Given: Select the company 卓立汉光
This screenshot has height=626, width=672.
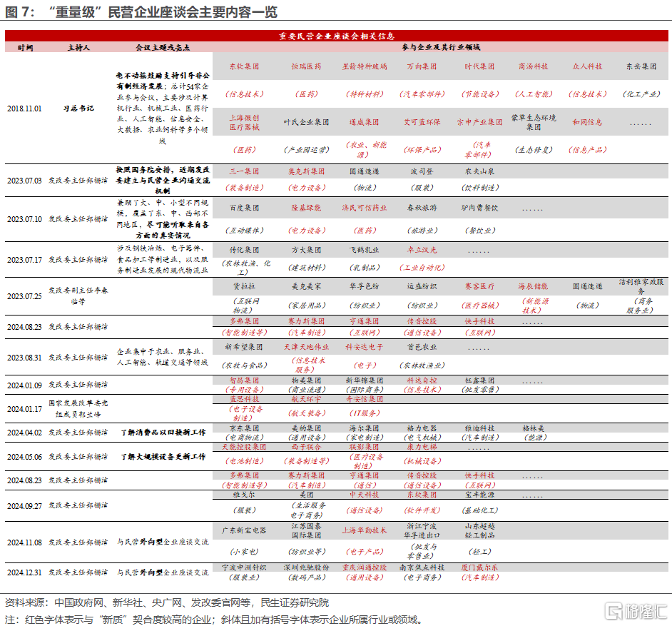Looking at the screenshot, I should coord(422,250).
